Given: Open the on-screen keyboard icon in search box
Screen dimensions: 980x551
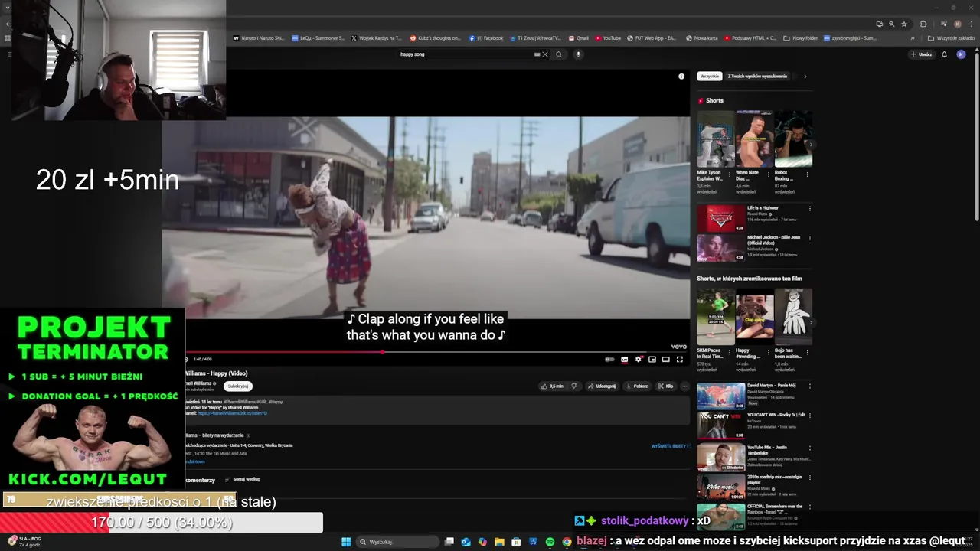Looking at the screenshot, I should (537, 54).
